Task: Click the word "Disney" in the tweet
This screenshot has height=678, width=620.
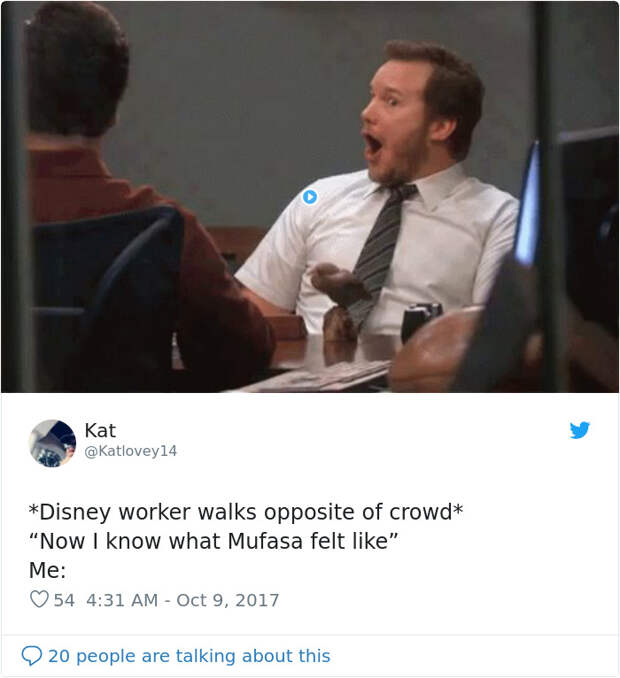Action: [75, 512]
